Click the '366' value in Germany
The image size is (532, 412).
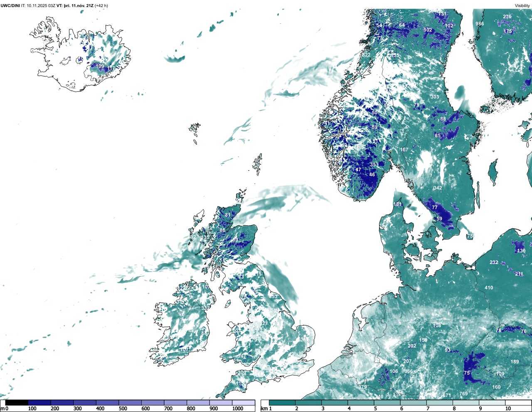point(409,371)
